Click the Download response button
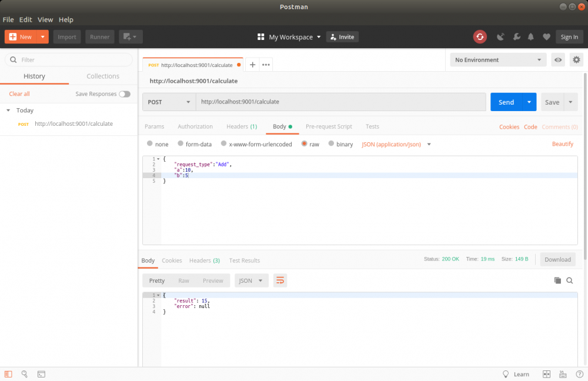Viewport: 588px width, 381px height. [557, 259]
